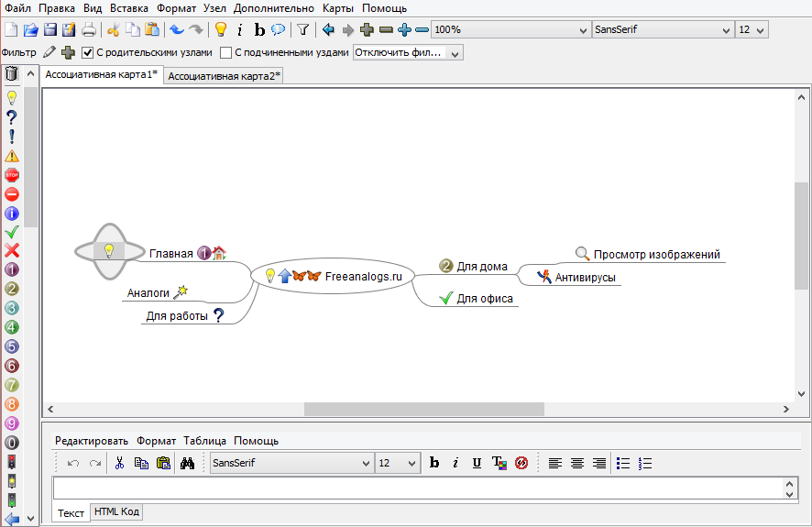Click the blue left arrow navigation icon
This screenshot has width=812, height=527.
pos(328,29)
